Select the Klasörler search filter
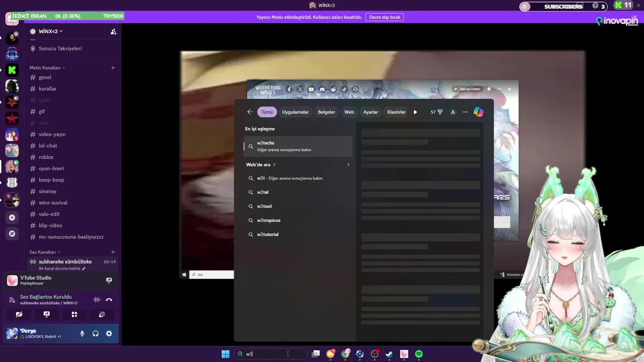Viewport: 644px width, 362px height. [396, 112]
